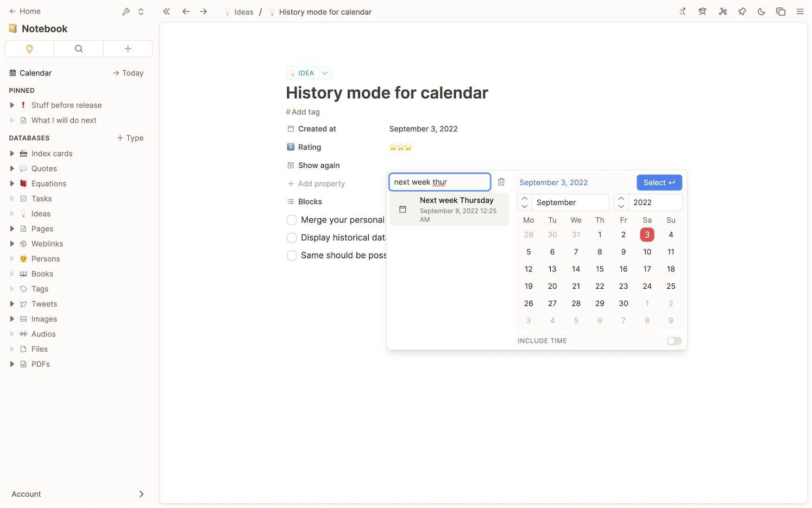Viewport: 812px width, 508px height.
Task: Click the wrench settings icon near Home
Action: [126, 12]
